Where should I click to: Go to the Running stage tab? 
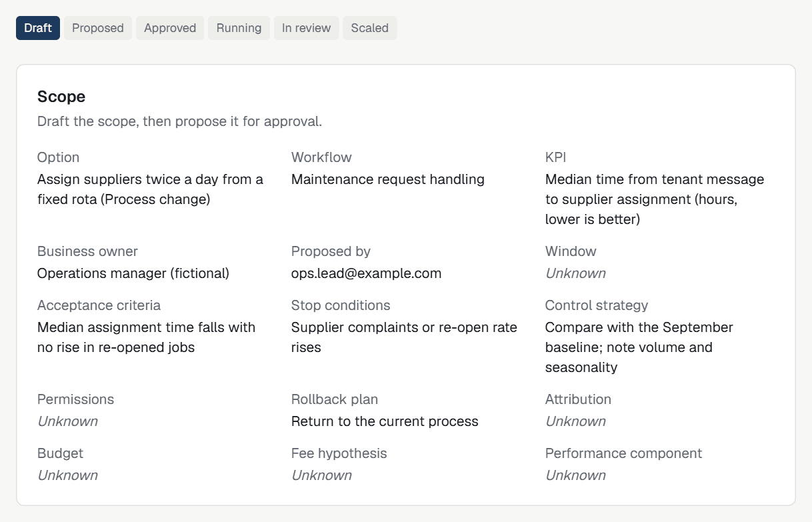[x=239, y=28]
